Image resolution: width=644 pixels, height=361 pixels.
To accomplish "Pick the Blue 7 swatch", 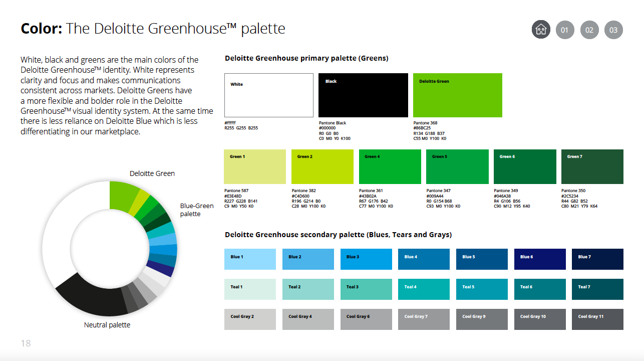I will tap(597, 259).
